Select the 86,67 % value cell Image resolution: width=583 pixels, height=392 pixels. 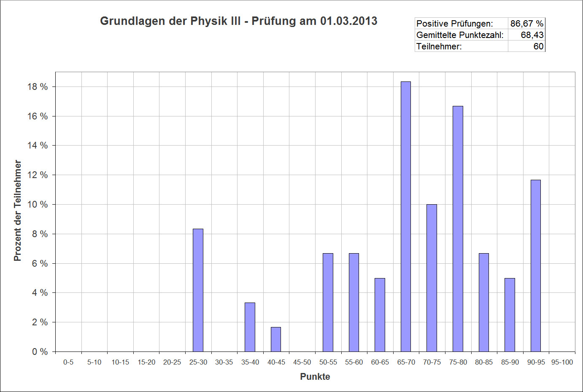(526, 24)
